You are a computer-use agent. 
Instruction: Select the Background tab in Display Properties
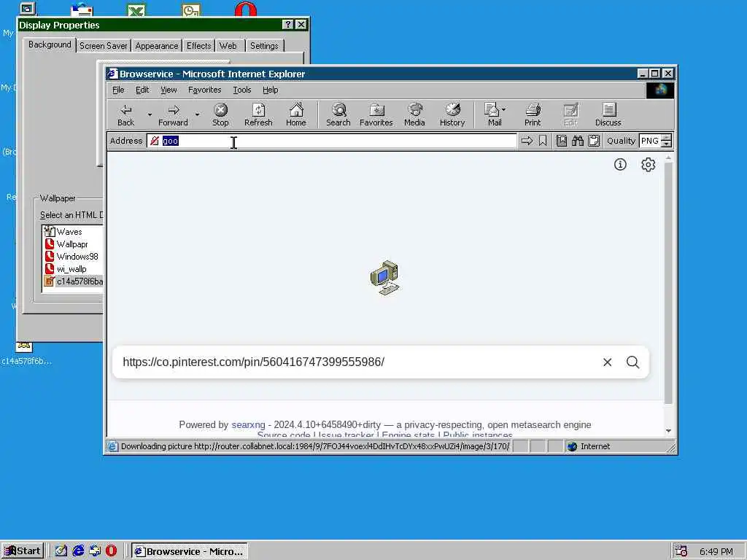[x=50, y=44]
